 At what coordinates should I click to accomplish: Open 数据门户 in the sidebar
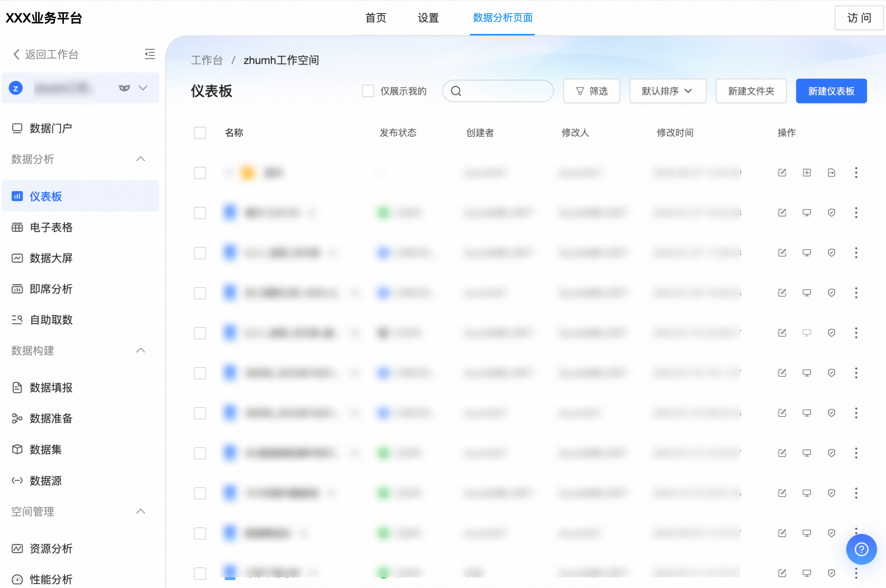80,128
